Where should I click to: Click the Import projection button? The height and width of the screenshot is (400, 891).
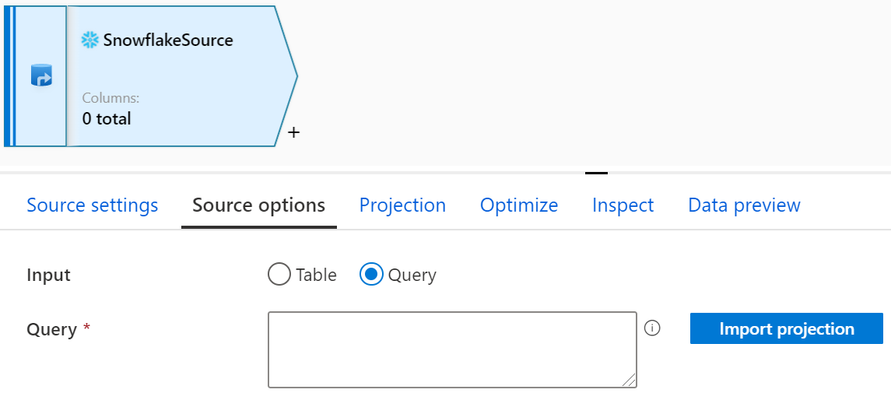coord(786,328)
